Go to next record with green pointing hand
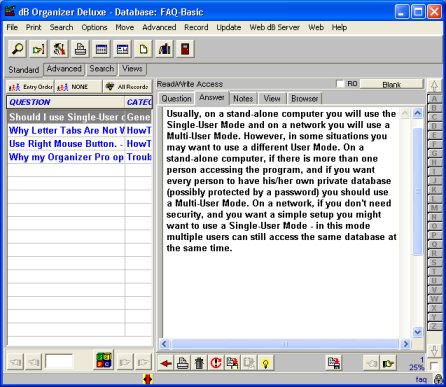This screenshot has width=446, height=387. point(388,363)
